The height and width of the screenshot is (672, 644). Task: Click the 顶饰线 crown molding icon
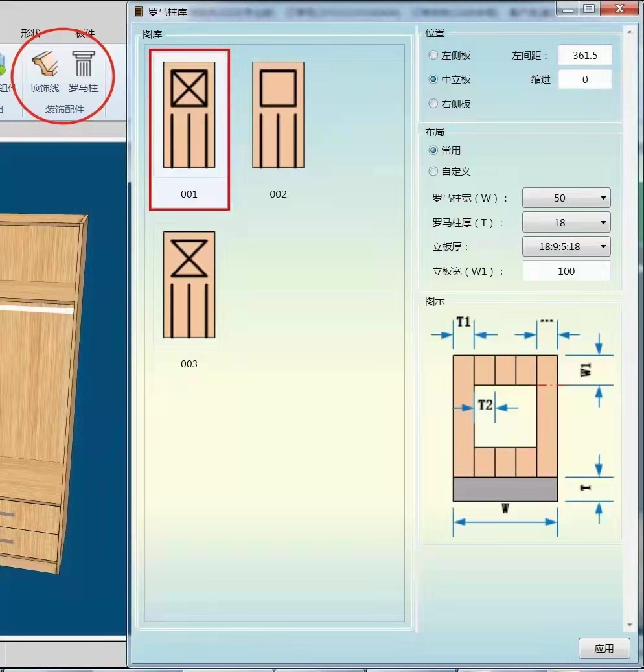tap(44, 73)
